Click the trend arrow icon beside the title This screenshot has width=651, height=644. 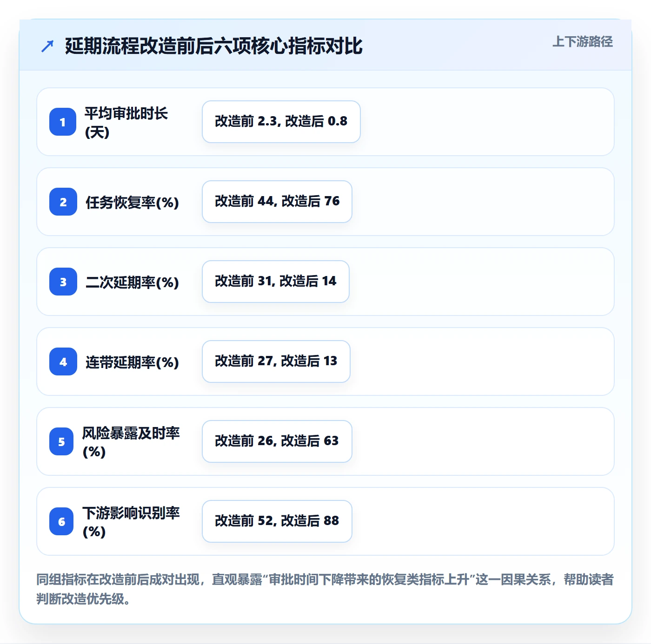pos(47,46)
